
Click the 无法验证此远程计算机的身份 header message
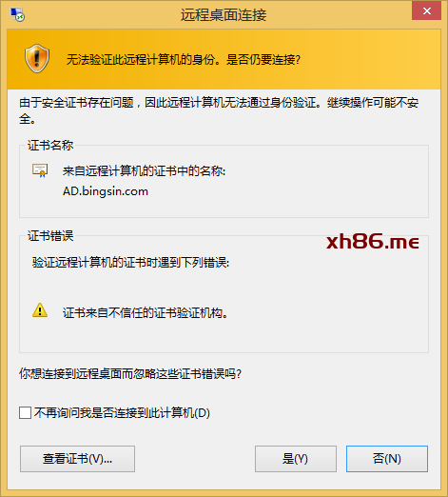click(184, 60)
